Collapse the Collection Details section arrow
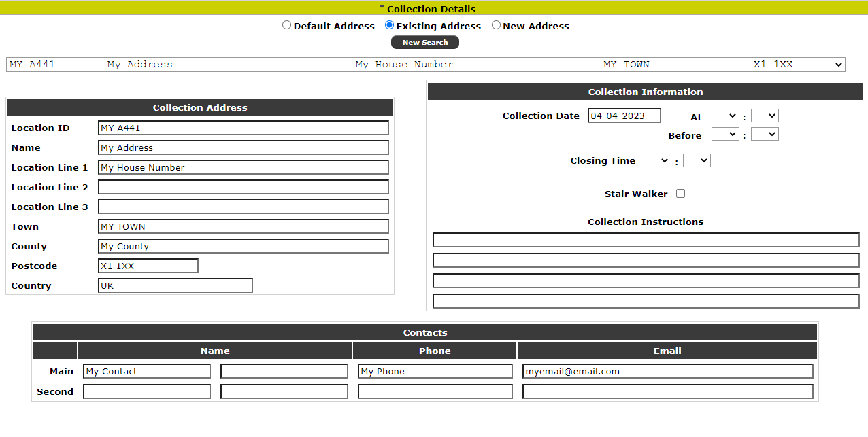868x437 pixels. pyautogui.click(x=382, y=7)
